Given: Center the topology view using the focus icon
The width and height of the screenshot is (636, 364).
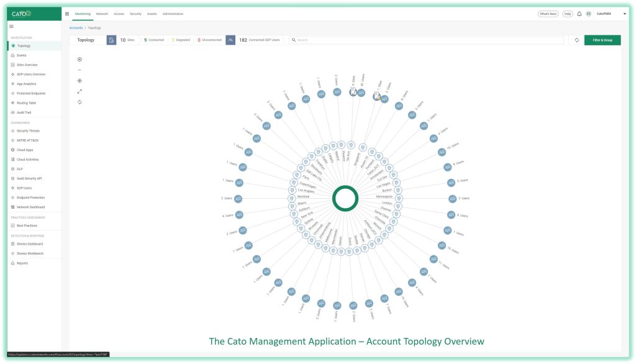Looking at the screenshot, I should (79, 81).
